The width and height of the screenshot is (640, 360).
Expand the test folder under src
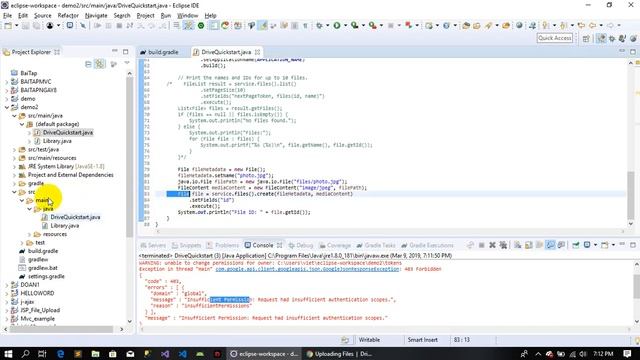pyautogui.click(x=22, y=242)
